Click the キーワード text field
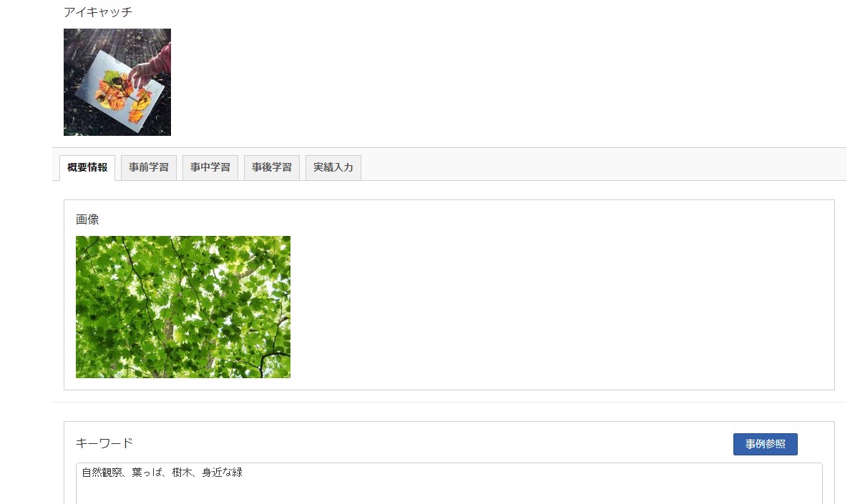The image size is (860, 504). click(449, 483)
